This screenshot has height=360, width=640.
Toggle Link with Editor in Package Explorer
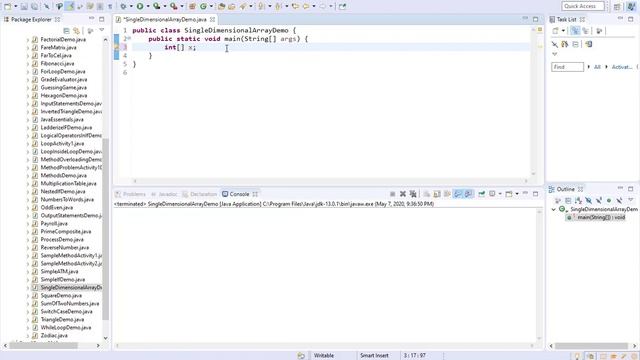[x=76, y=31]
